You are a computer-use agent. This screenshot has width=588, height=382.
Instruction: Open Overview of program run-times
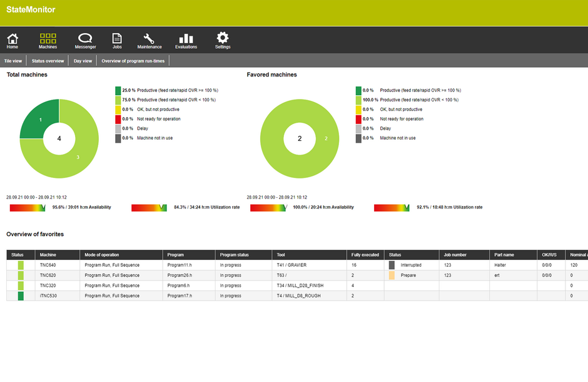point(133,60)
